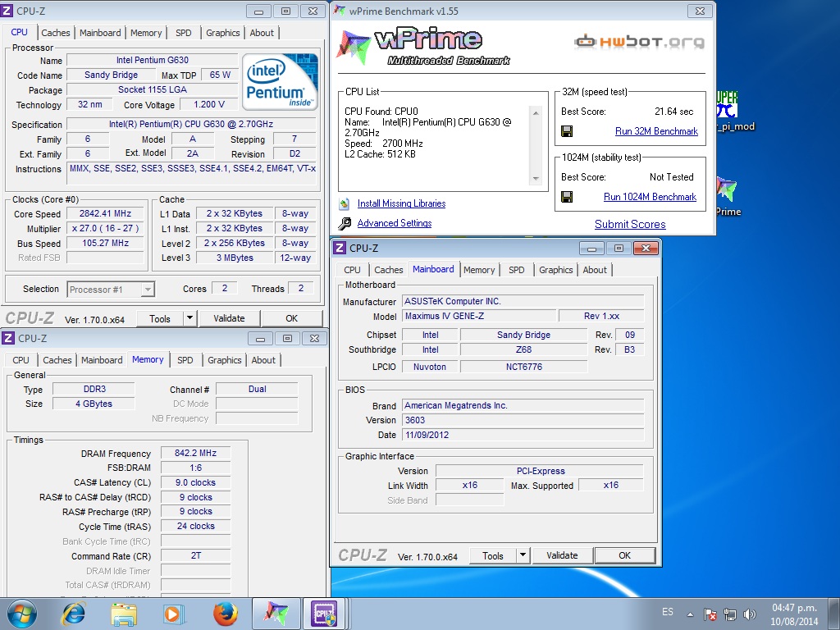This screenshot has height=630, width=840.
Task: Click the Action Center flag tray icon
Action: (x=710, y=614)
